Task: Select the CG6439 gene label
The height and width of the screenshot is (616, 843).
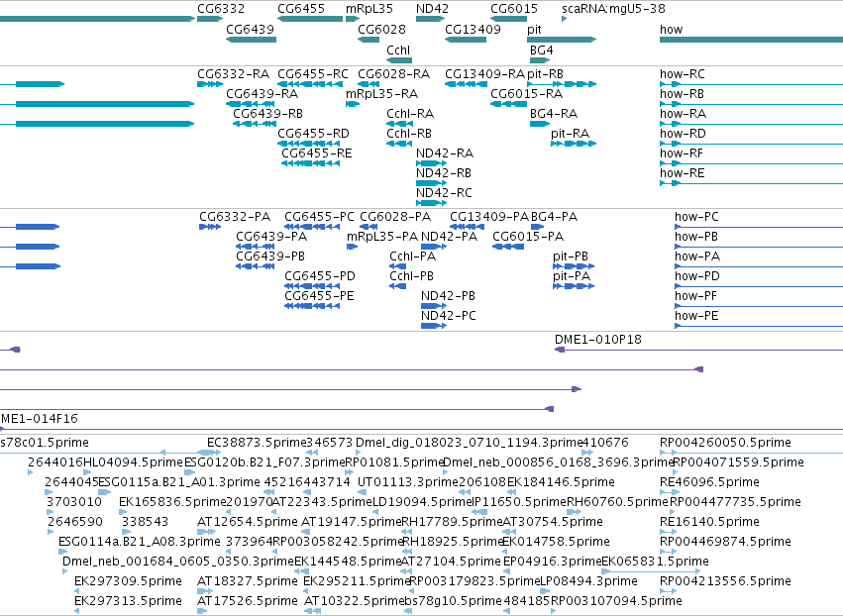Action: coord(250,29)
